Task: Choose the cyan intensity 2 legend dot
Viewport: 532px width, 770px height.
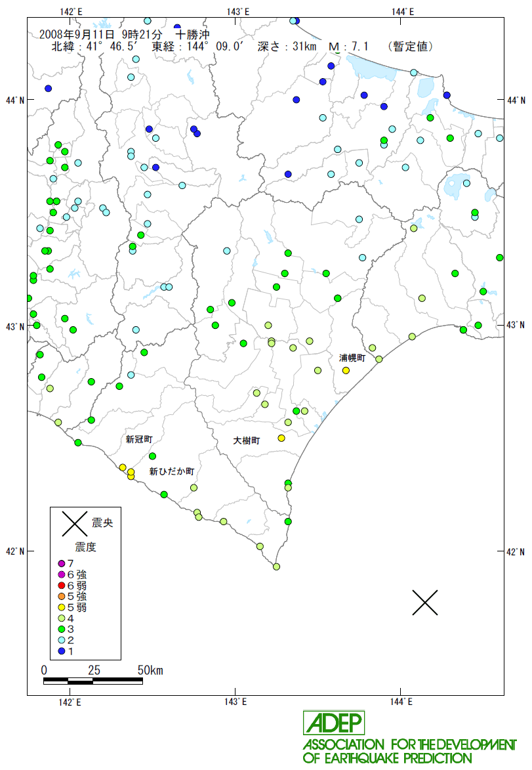Action: pos(62,640)
